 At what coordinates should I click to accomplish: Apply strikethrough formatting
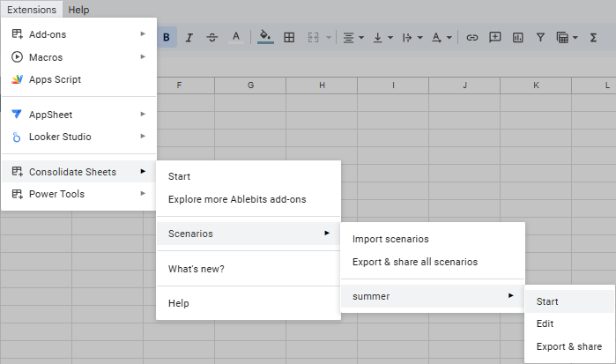point(212,37)
